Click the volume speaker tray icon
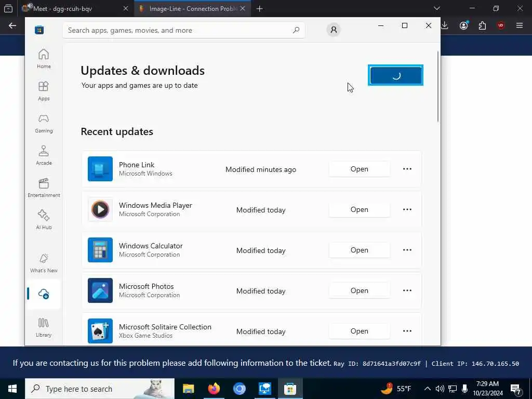The image size is (532, 399). 440,389
